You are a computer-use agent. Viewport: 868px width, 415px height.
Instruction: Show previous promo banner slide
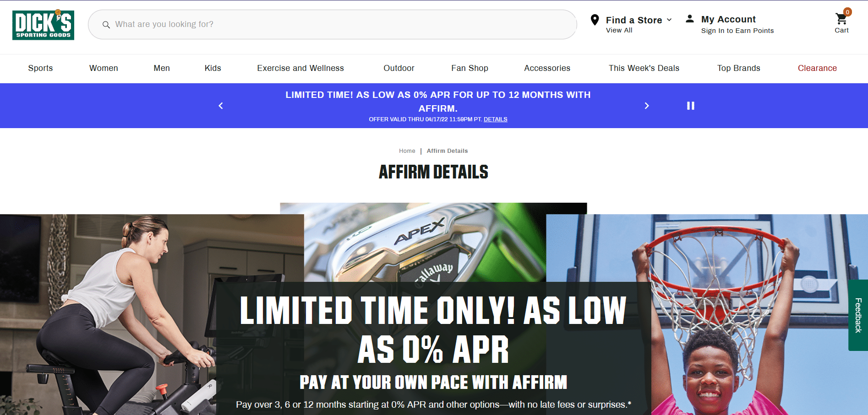pyautogui.click(x=221, y=106)
